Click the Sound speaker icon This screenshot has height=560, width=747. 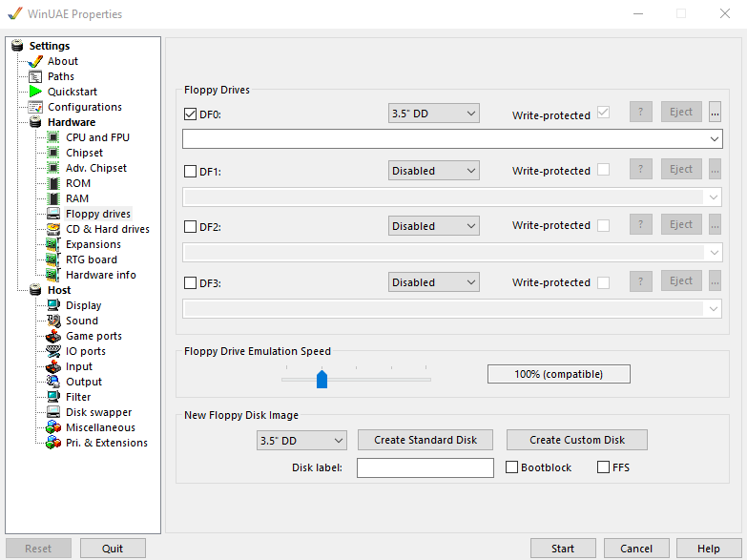(53, 321)
